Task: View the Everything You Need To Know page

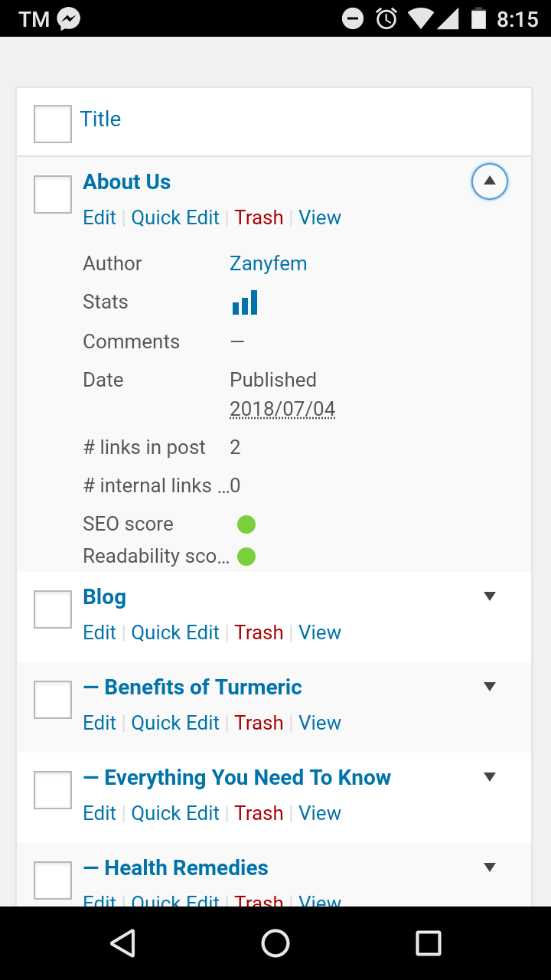Action: [320, 813]
